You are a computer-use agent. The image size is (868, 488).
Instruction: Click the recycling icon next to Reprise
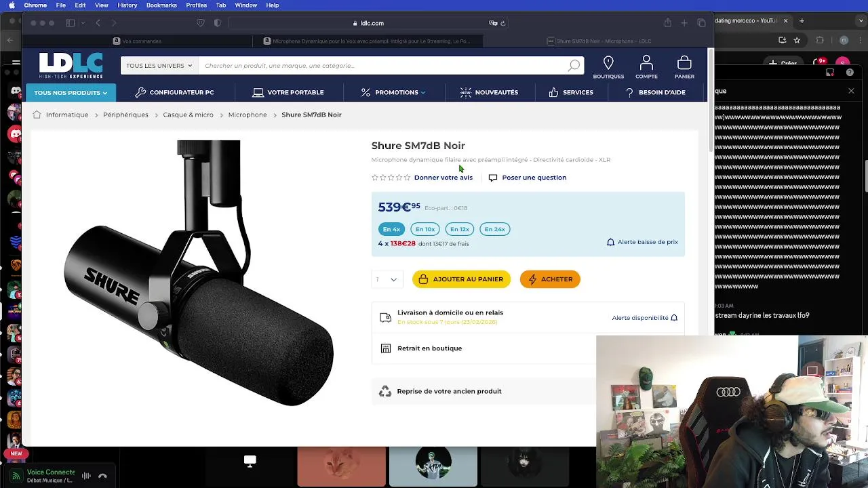click(385, 391)
